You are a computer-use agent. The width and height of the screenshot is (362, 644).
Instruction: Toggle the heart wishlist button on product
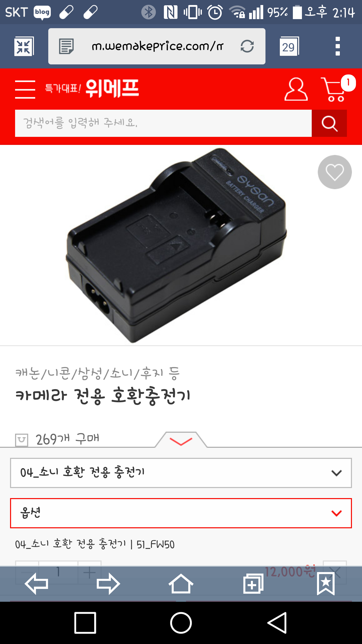point(335,172)
